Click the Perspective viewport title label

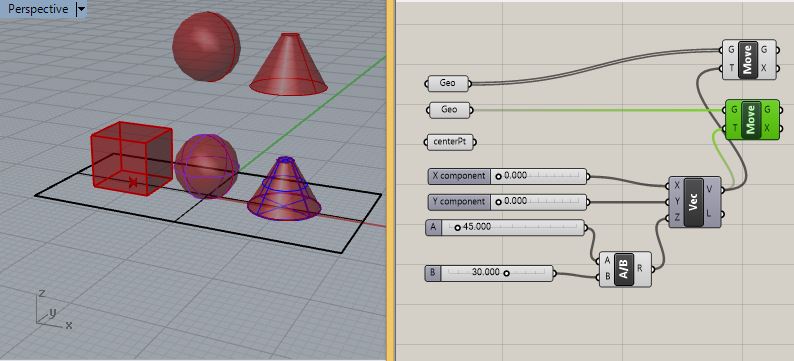point(37,9)
